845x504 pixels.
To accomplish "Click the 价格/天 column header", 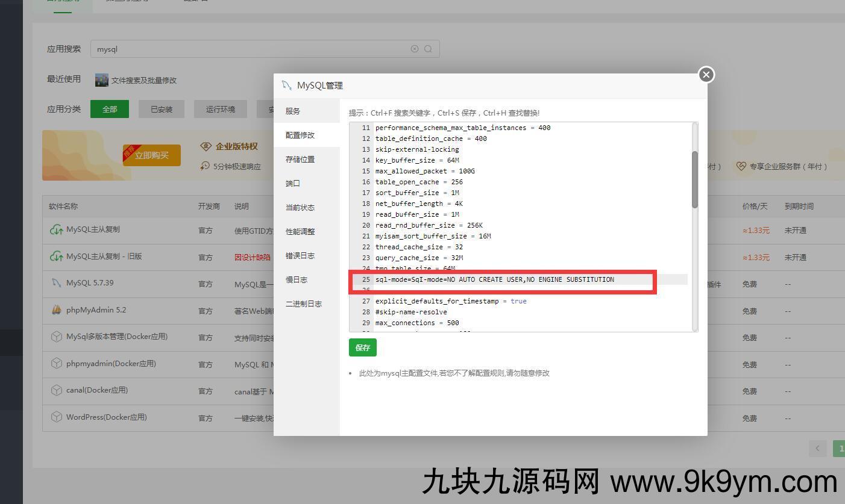I will pos(755,206).
